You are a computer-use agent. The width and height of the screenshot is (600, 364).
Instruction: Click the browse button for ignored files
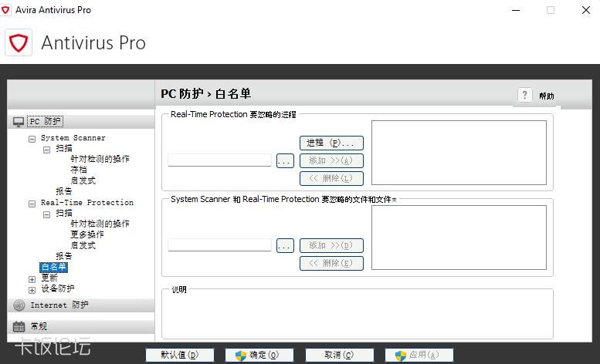(285, 245)
